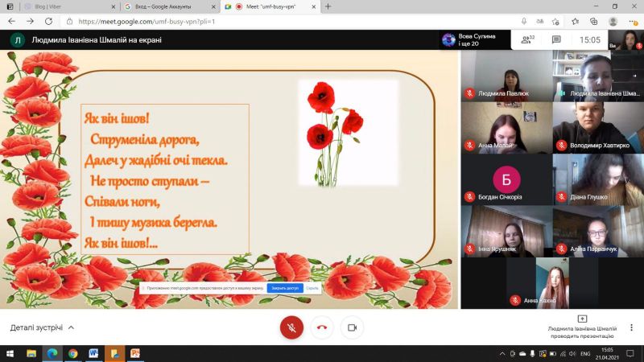The image size is (644, 362).
Task: Click the ENG language indicator
Action: pos(585,353)
